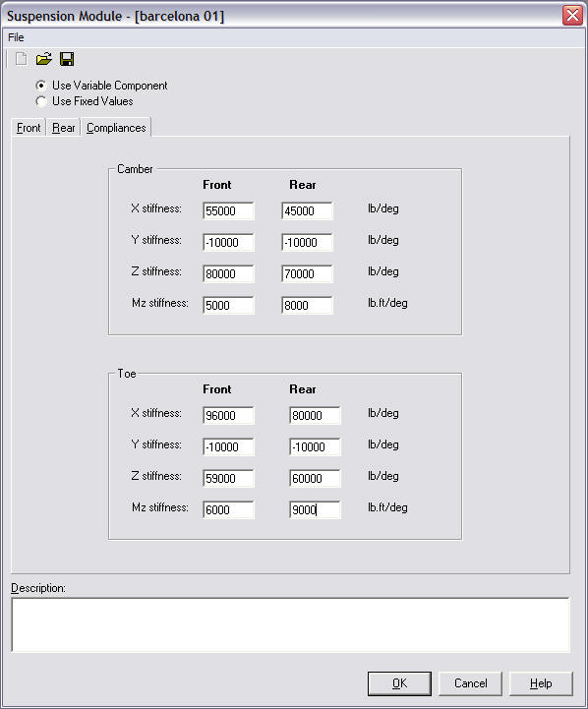Open the File menu
This screenshot has height=709, width=588.
click(x=16, y=37)
